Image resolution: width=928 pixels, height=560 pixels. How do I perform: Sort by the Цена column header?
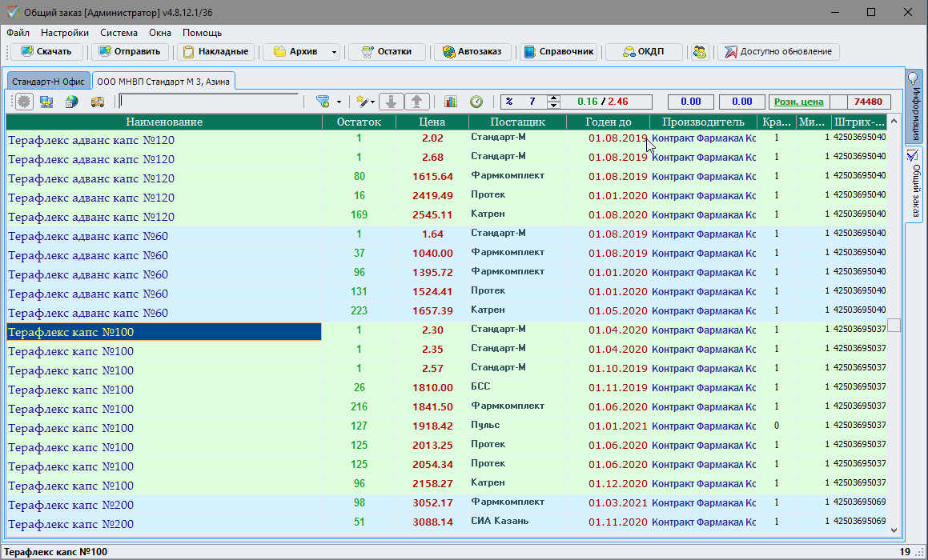tap(432, 122)
